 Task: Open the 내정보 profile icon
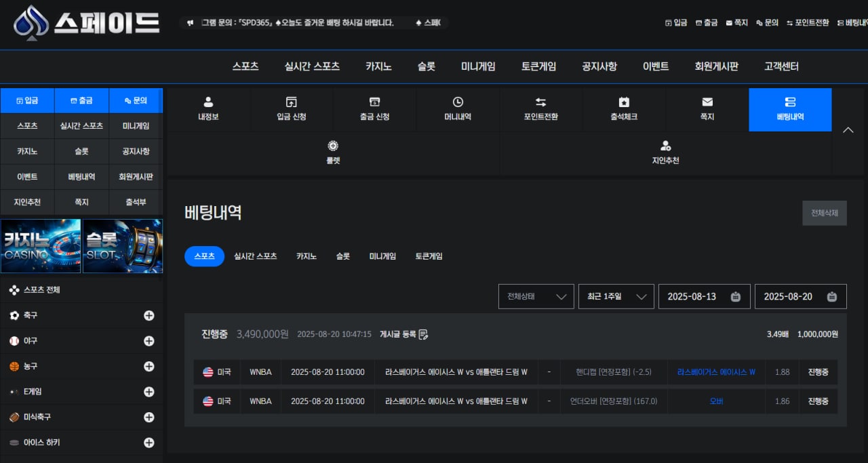tap(208, 102)
